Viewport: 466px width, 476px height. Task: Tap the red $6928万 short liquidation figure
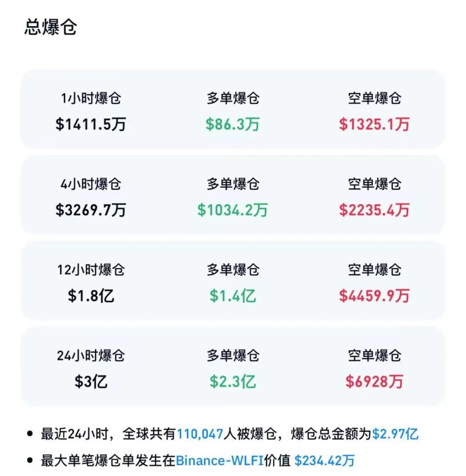point(374,382)
